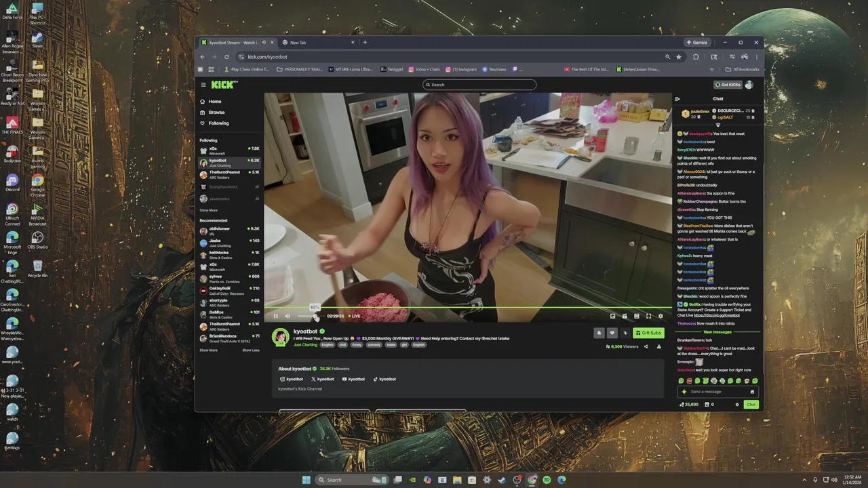Open Spotify from the taskbar
Image resolution: width=868 pixels, height=488 pixels.
tap(547, 480)
